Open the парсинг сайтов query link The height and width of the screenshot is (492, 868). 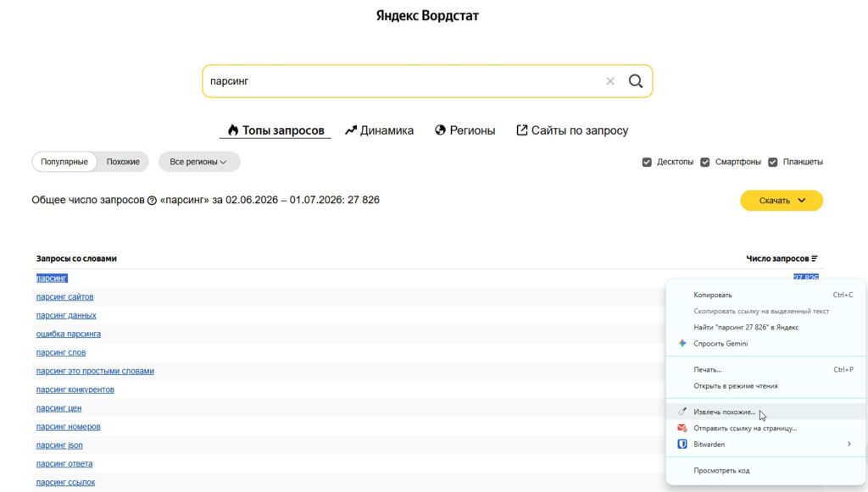pyautogui.click(x=64, y=297)
